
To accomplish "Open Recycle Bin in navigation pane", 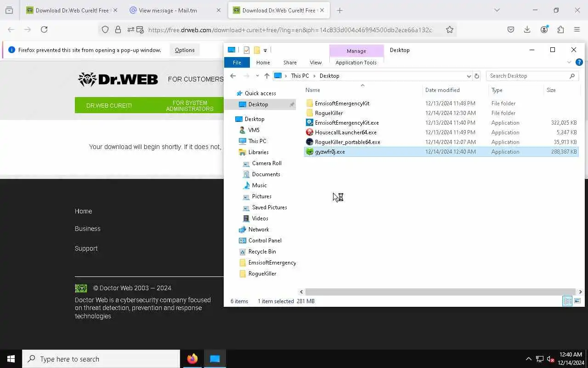I will [x=262, y=252].
